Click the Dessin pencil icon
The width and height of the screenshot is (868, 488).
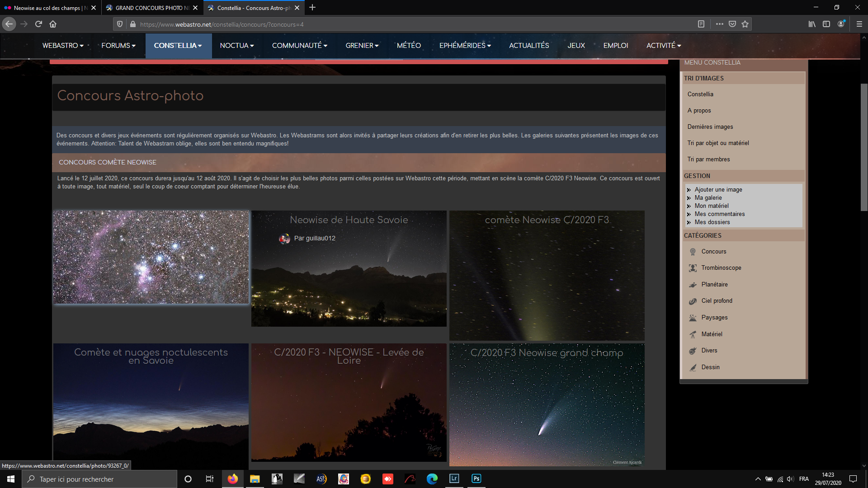click(x=693, y=367)
